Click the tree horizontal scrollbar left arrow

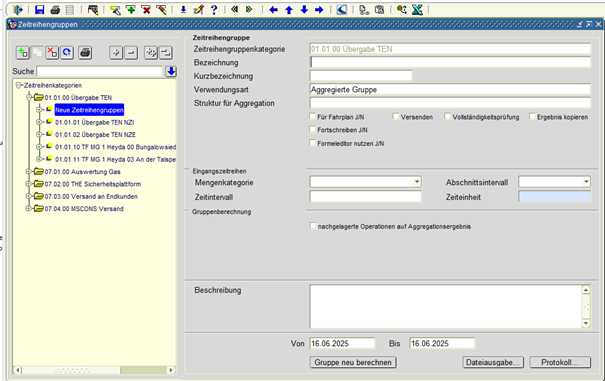tap(18, 370)
